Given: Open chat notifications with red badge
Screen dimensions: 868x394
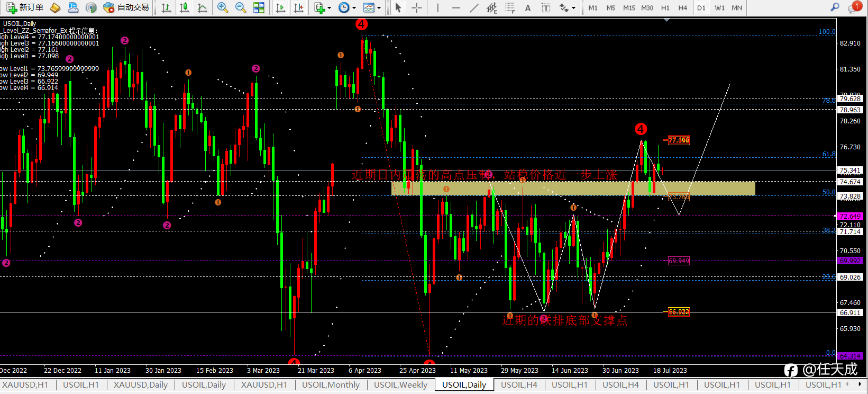Looking at the screenshot, I should pyautogui.click(x=854, y=7).
